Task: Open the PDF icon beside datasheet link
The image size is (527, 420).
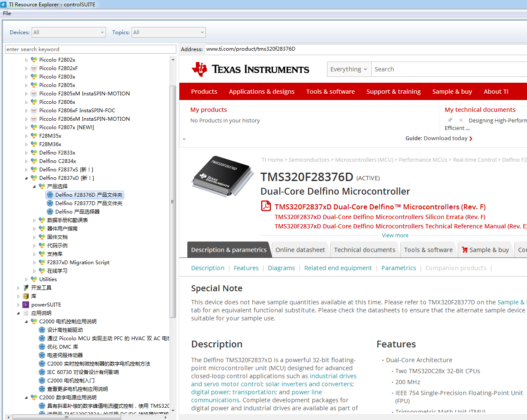Action: [266, 206]
